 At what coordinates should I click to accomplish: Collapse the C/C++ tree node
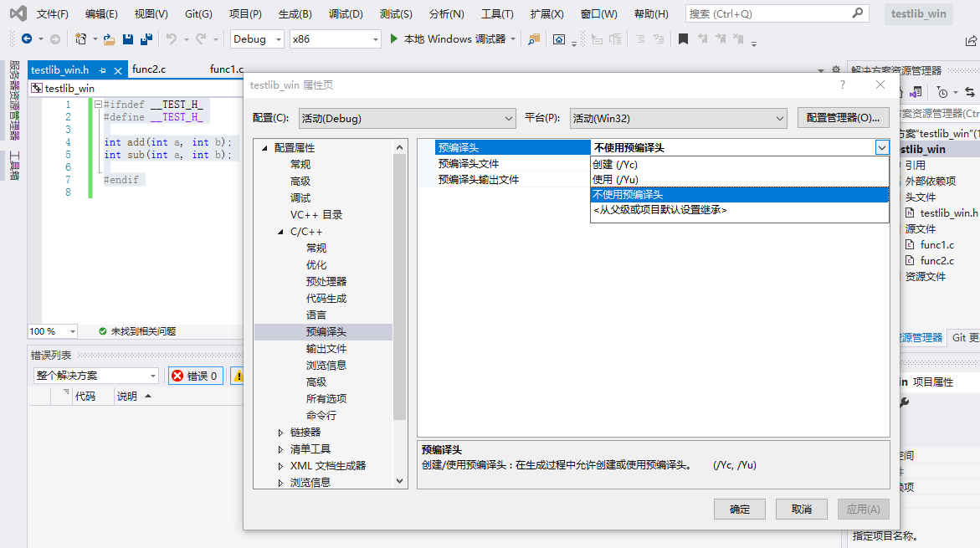tap(280, 232)
